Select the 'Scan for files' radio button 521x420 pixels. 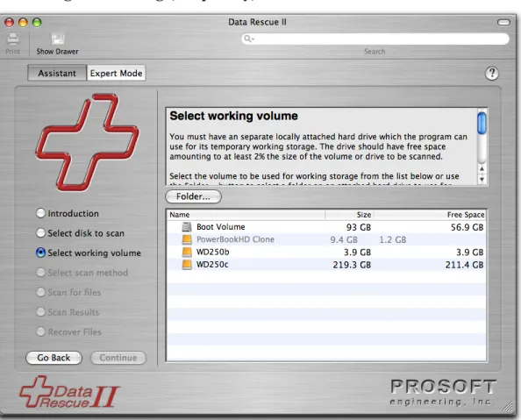40,292
